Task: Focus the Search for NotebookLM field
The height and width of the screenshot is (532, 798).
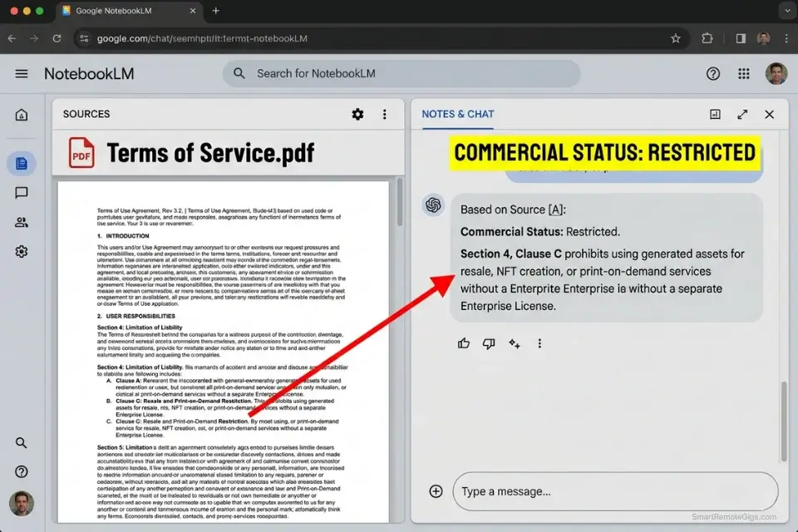Action: [401, 73]
